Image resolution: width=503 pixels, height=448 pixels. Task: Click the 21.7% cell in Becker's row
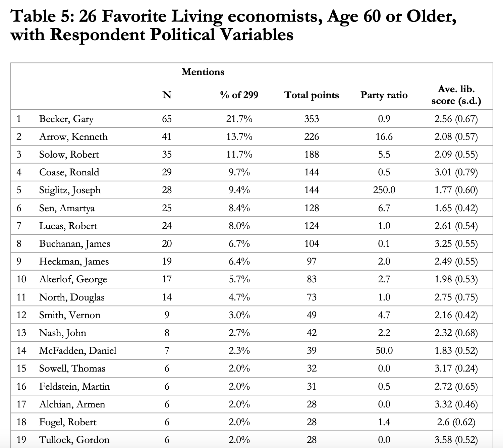(x=239, y=119)
